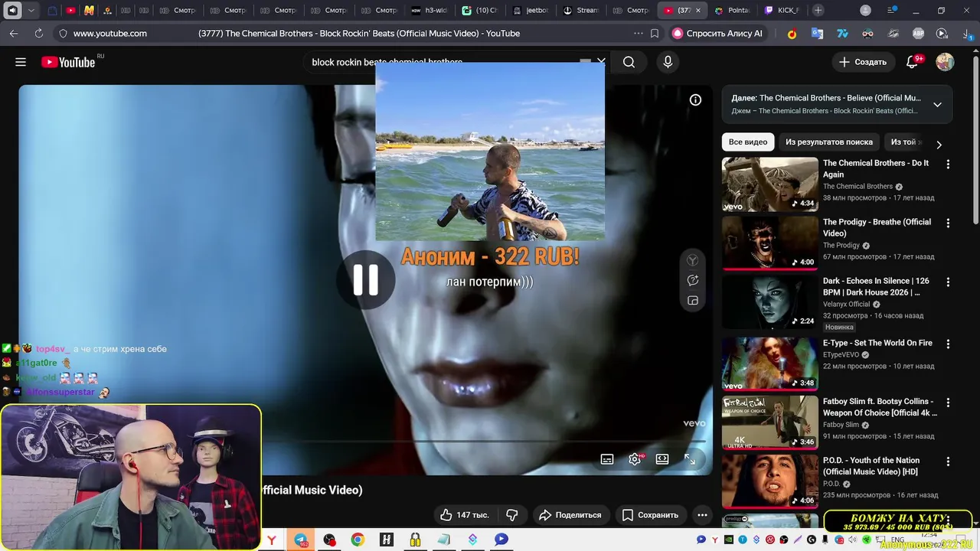Switch to the Pointa browser tab
The height and width of the screenshot is (551, 980).
[x=733, y=11]
